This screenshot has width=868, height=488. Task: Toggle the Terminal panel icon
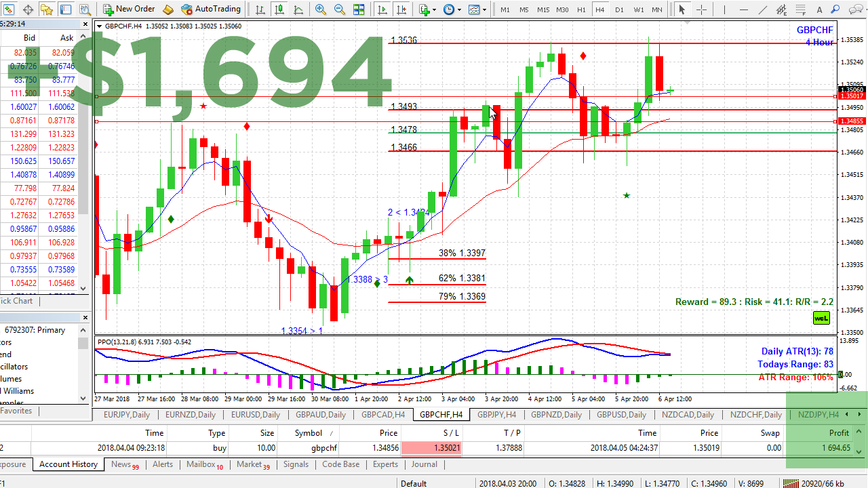tap(66, 9)
